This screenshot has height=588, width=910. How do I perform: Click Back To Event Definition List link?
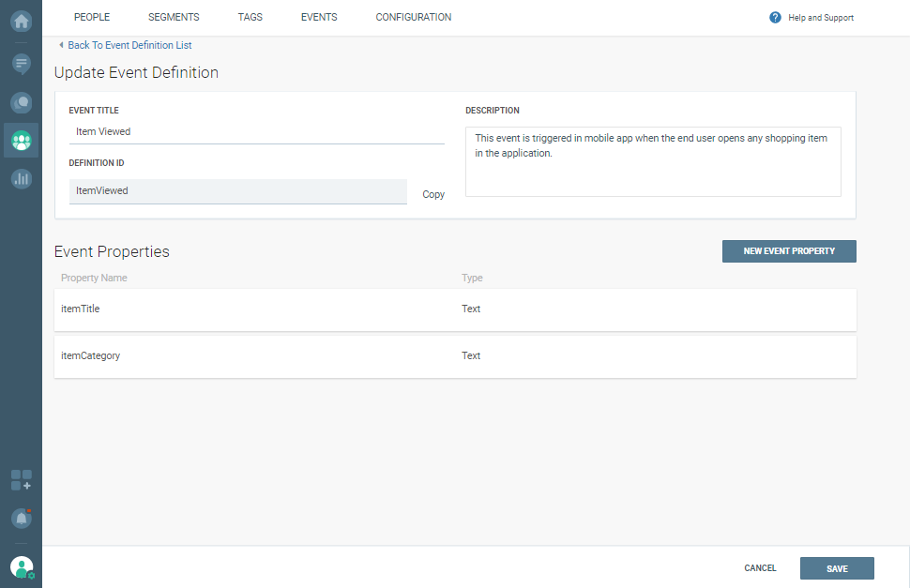coord(129,45)
